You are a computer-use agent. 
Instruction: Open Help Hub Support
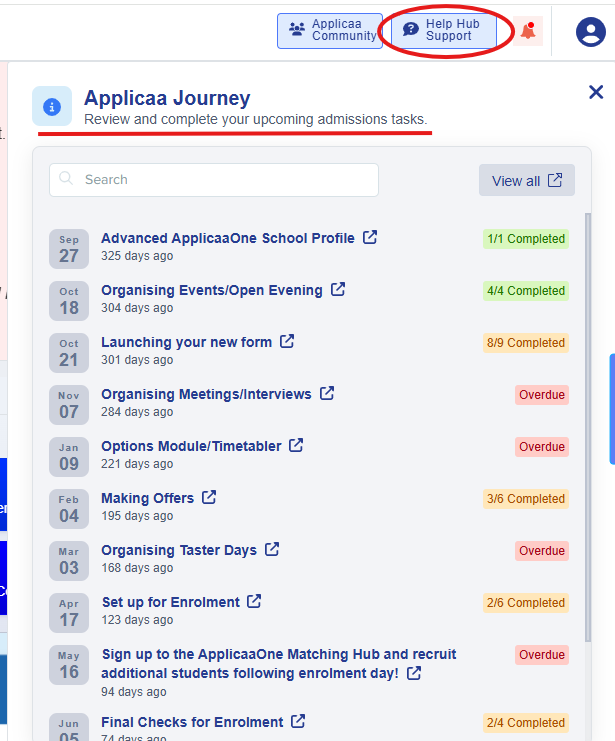pyautogui.click(x=443, y=31)
